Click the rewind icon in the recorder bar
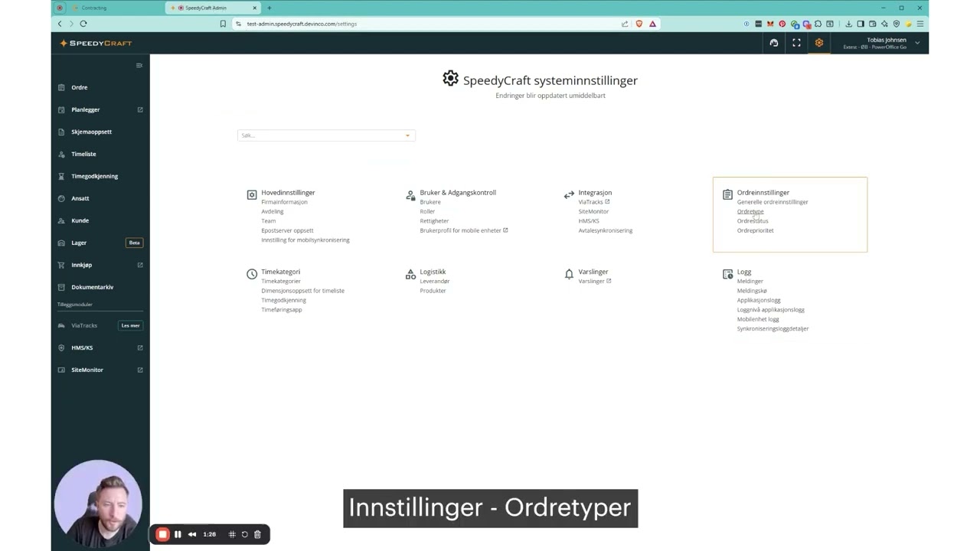The image size is (980, 551). (x=192, y=534)
